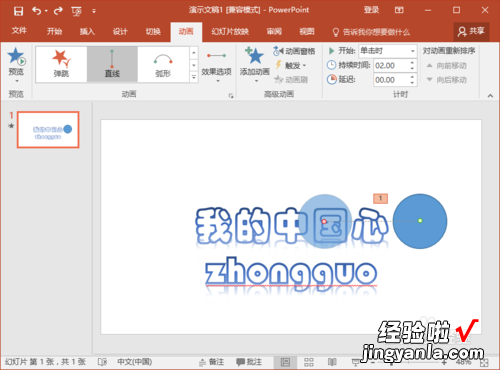Click the zhongguo WordArt text
Image resolution: width=500 pixels, height=370 pixels.
coord(291,274)
